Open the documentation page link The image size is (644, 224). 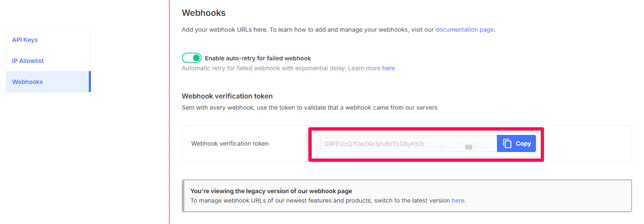(x=464, y=30)
